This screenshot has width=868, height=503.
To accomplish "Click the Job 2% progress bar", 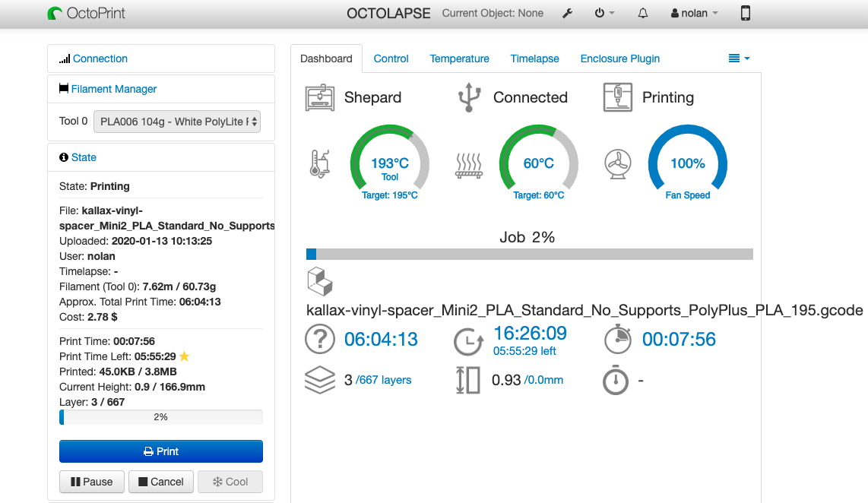I will coord(527,254).
